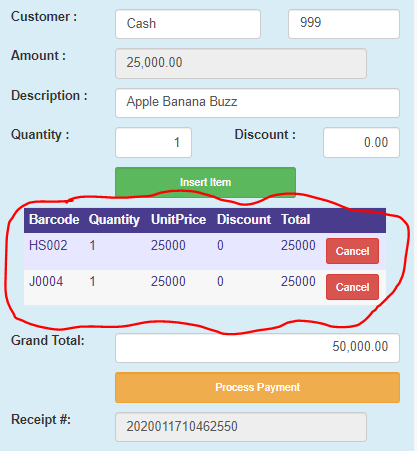Click the Amount field showing 25,000.00
The width and height of the screenshot is (417, 451).
(x=241, y=63)
